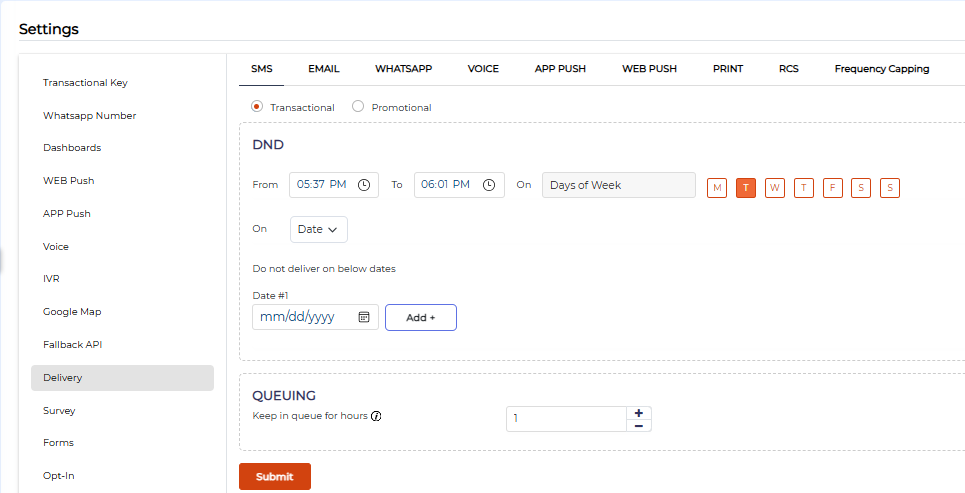Open Fallback API in the settings sidebar

point(73,345)
